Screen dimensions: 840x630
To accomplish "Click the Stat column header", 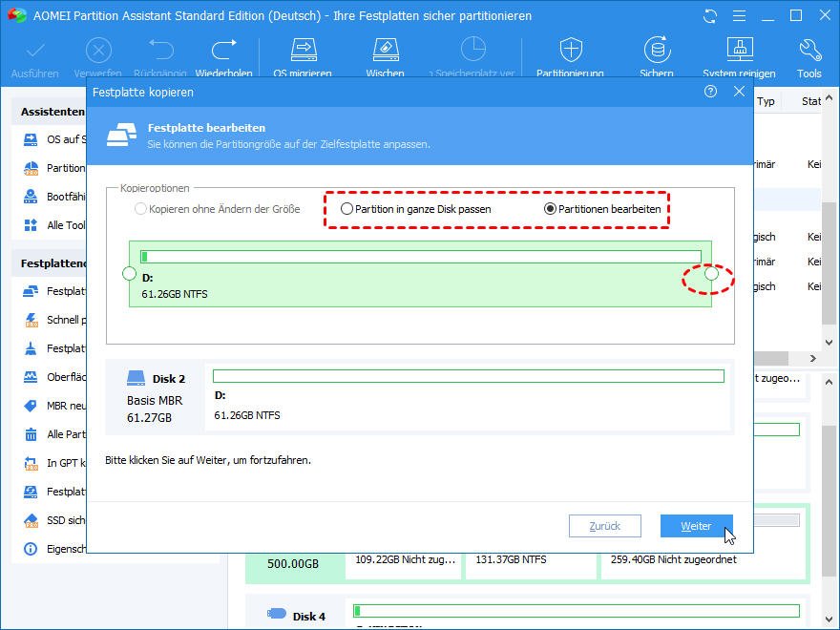I will (811, 101).
